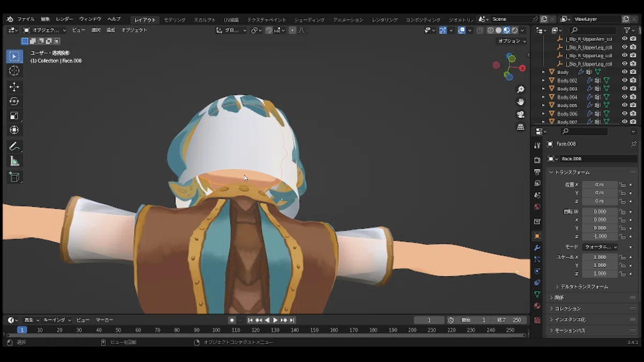Image resolution: width=644 pixels, height=362 pixels.
Task: Open transform orientation Global dropdown
Action: click(x=231, y=31)
